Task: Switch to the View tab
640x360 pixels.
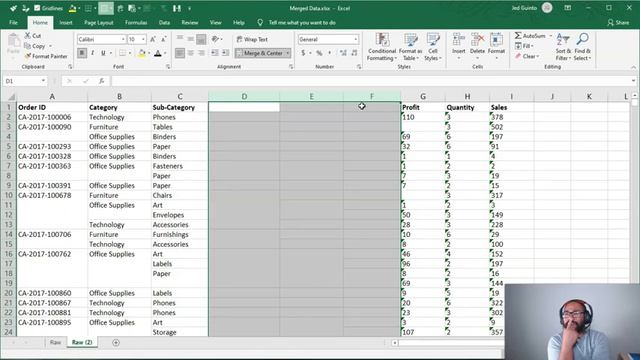Action: [215, 22]
